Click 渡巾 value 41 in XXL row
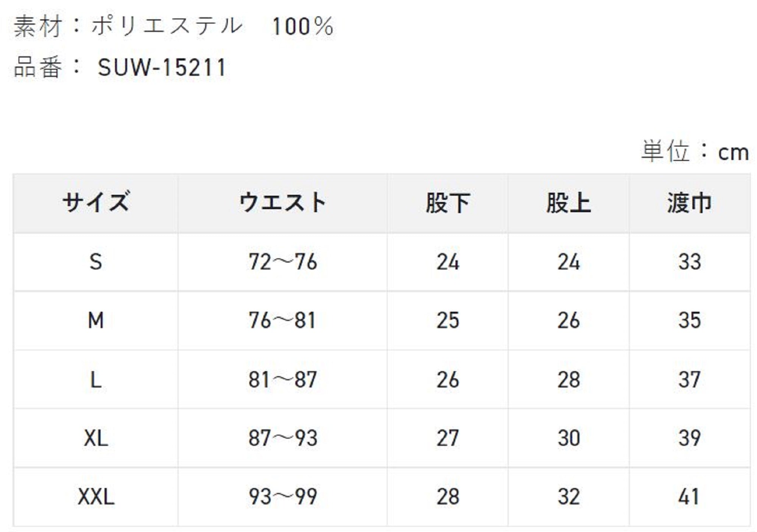Screen dimensions: 757x532 coord(689,497)
